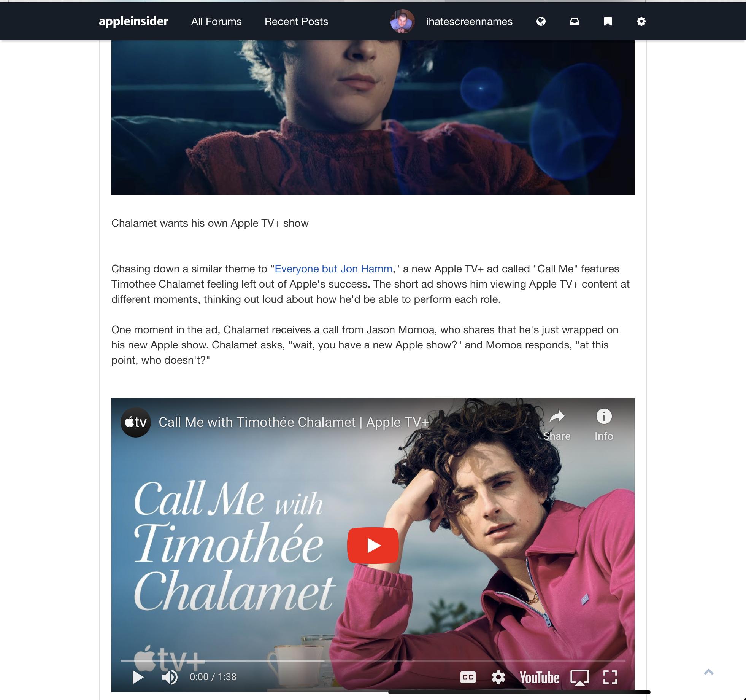Click the Apple TV channel logo in video
746x700 pixels.
click(136, 422)
